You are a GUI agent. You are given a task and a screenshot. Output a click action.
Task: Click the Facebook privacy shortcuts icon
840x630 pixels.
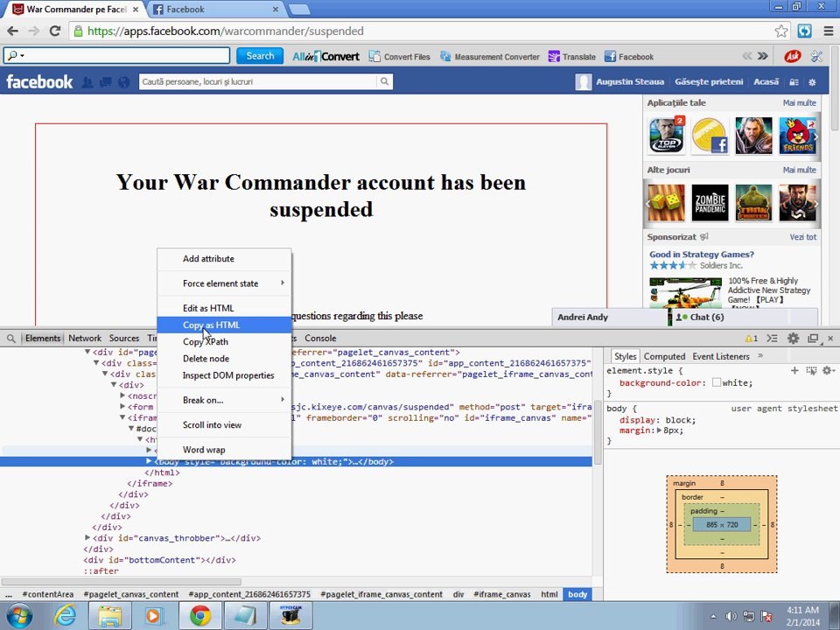point(794,82)
